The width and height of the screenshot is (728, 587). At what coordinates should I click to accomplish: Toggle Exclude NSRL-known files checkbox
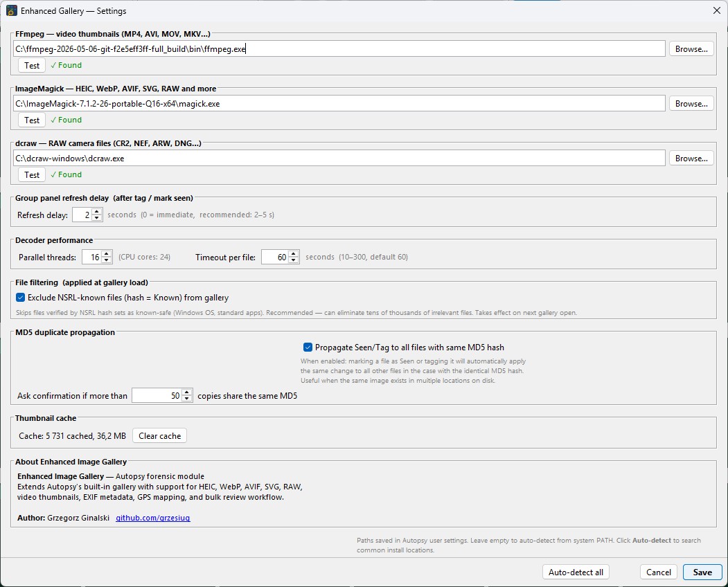point(20,298)
